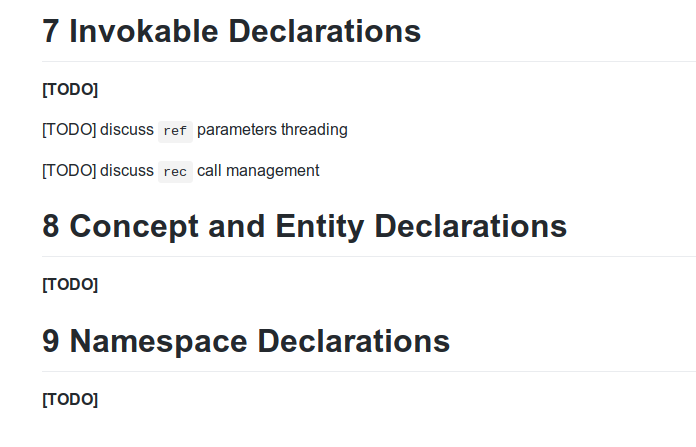Click the word "Concept" in heading 8
696x447 pixels.
[125, 226]
